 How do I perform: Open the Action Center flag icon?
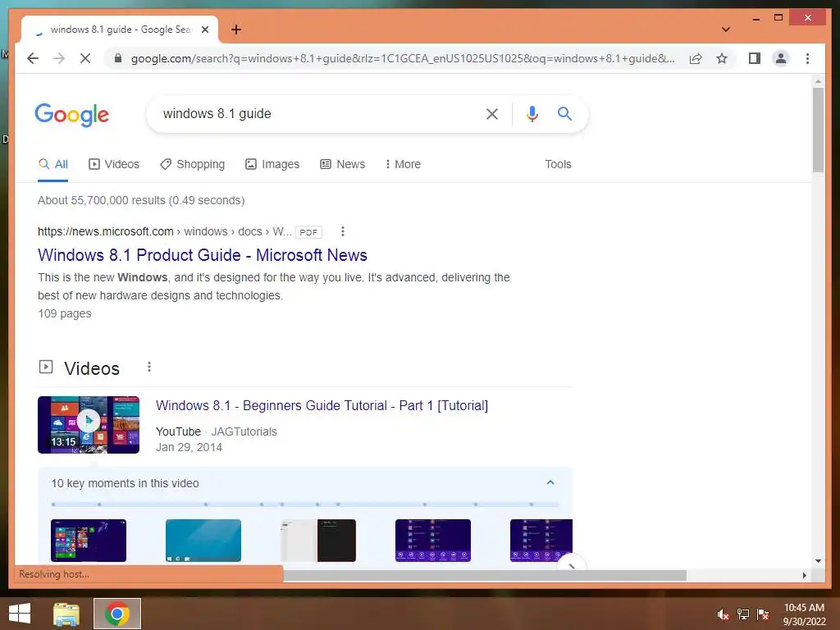762,614
